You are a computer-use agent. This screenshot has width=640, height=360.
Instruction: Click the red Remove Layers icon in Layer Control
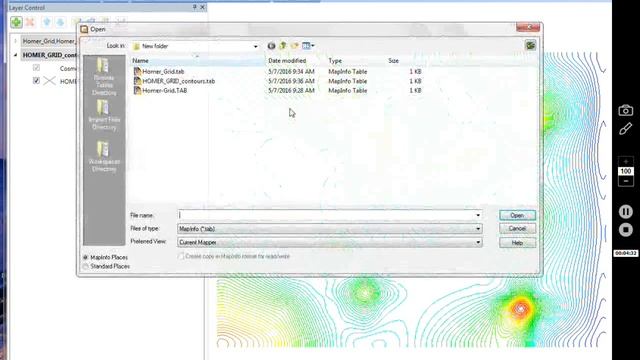point(30,22)
